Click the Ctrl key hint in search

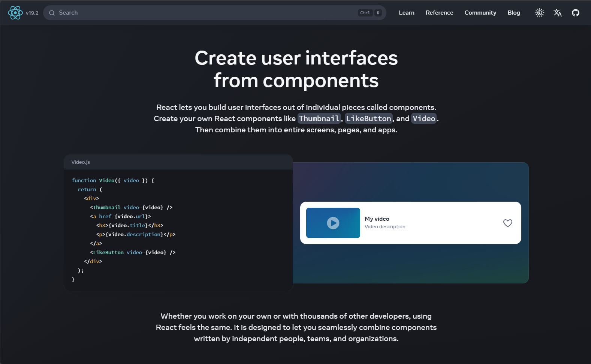coord(365,13)
